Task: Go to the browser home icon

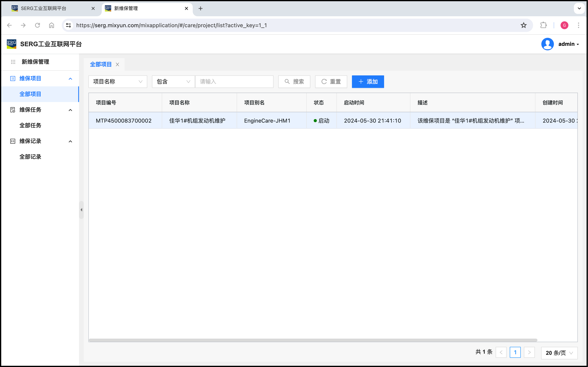Action: tap(52, 25)
